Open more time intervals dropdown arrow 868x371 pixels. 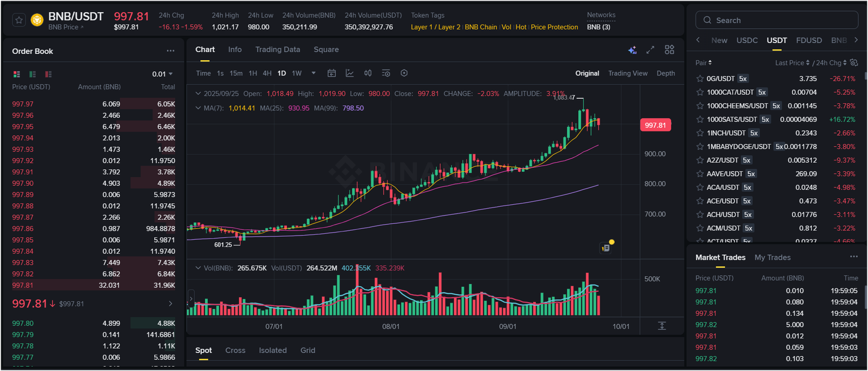coord(314,73)
